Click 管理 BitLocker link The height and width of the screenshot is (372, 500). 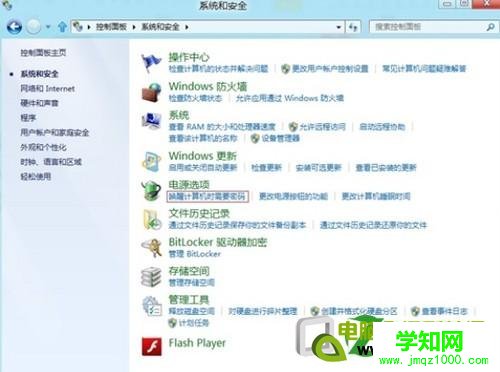(x=195, y=254)
